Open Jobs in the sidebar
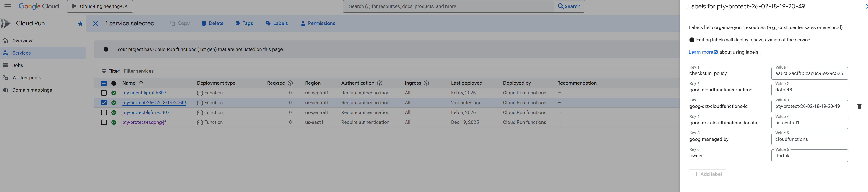This screenshot has height=192, width=868. (17, 65)
